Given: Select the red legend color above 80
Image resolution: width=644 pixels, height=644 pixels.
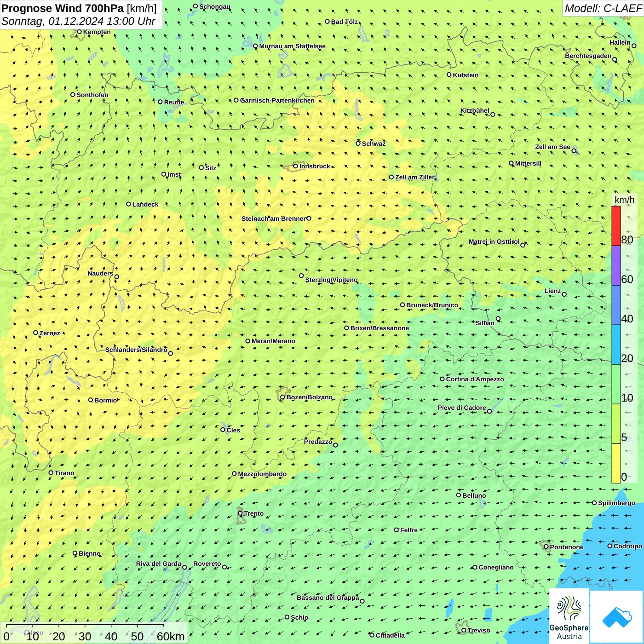Looking at the screenshot, I should point(616,226).
